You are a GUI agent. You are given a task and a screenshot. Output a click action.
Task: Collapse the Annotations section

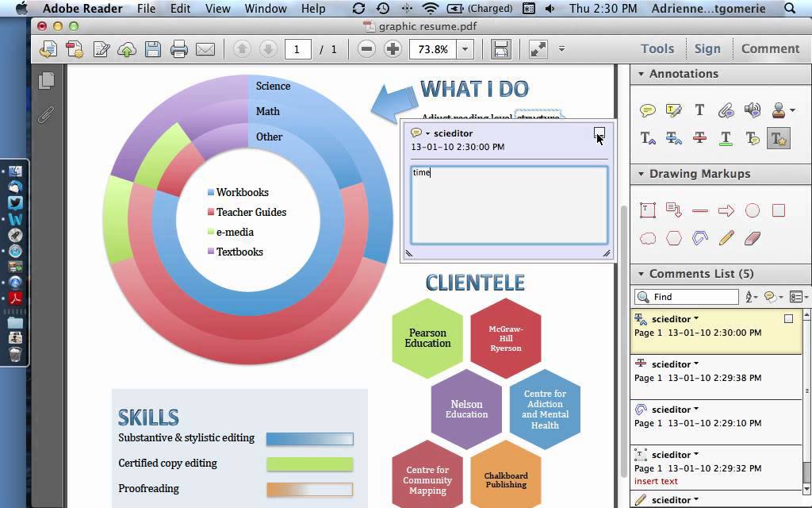tap(641, 74)
